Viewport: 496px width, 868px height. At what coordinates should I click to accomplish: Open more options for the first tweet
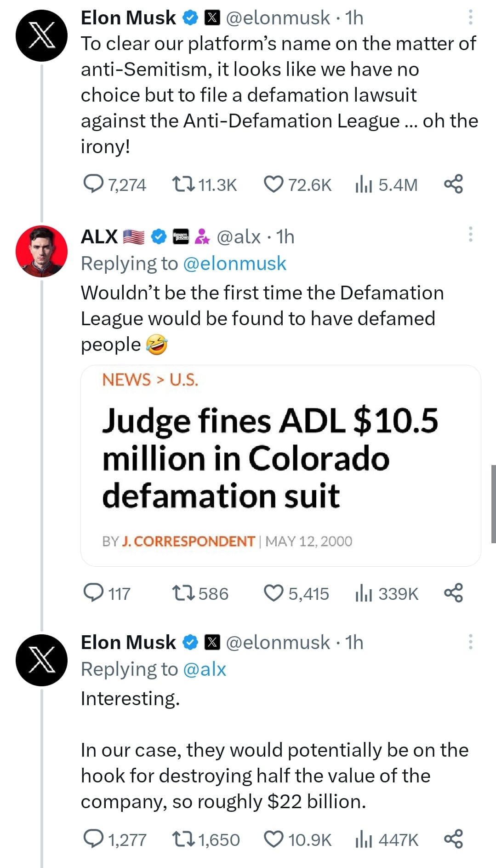pos(470,17)
